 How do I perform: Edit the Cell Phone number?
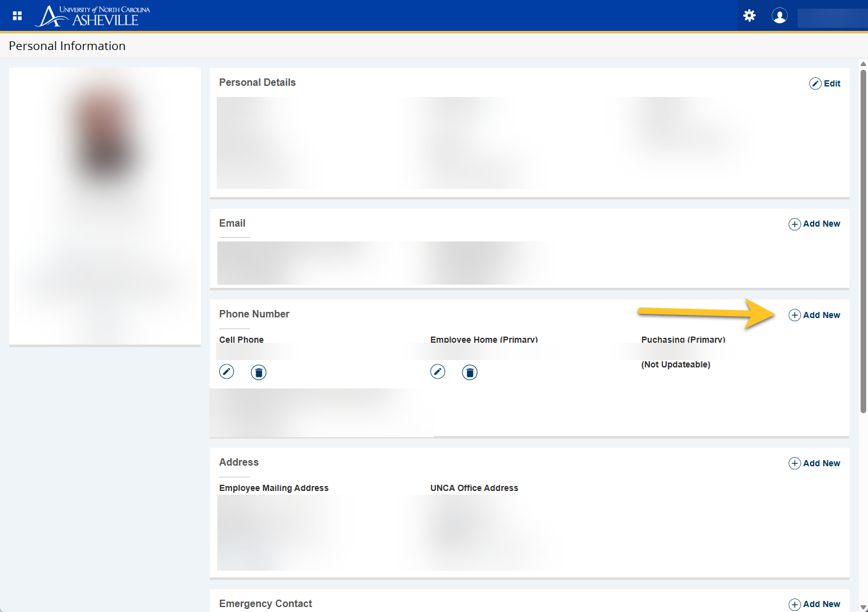point(227,372)
